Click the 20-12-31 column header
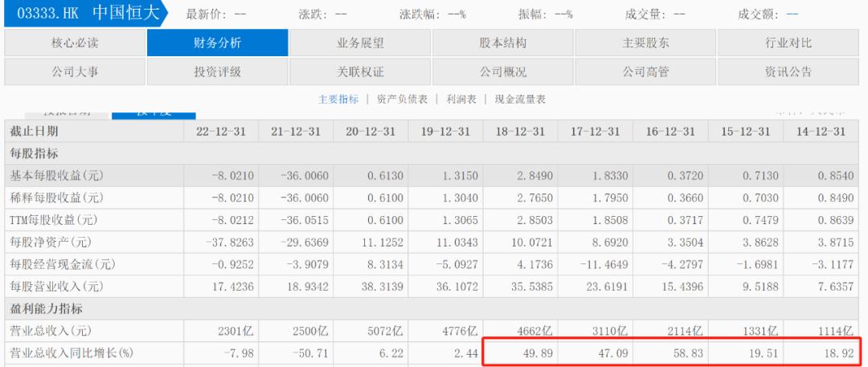Image resolution: width=868 pixels, height=367 pixels. (371, 132)
